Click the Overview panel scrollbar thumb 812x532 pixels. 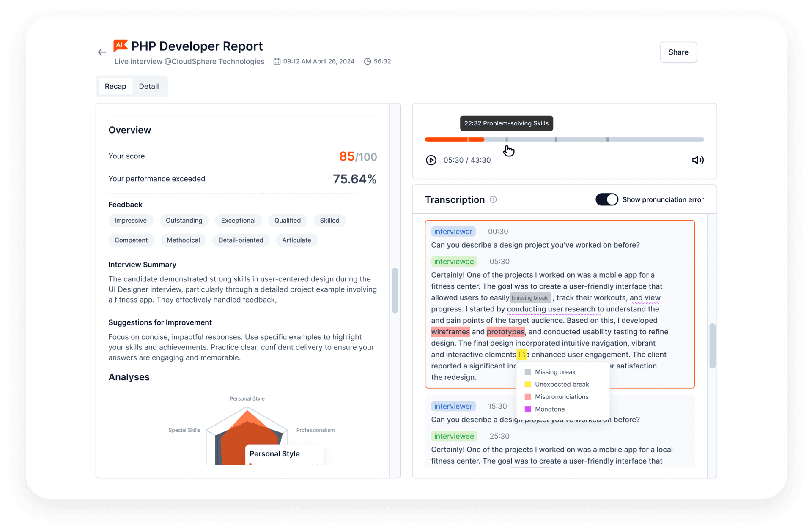tap(395, 290)
